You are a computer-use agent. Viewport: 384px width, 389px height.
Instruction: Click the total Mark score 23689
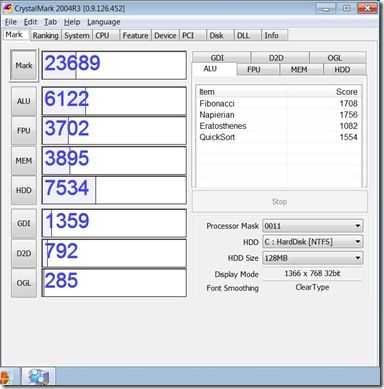(72, 63)
